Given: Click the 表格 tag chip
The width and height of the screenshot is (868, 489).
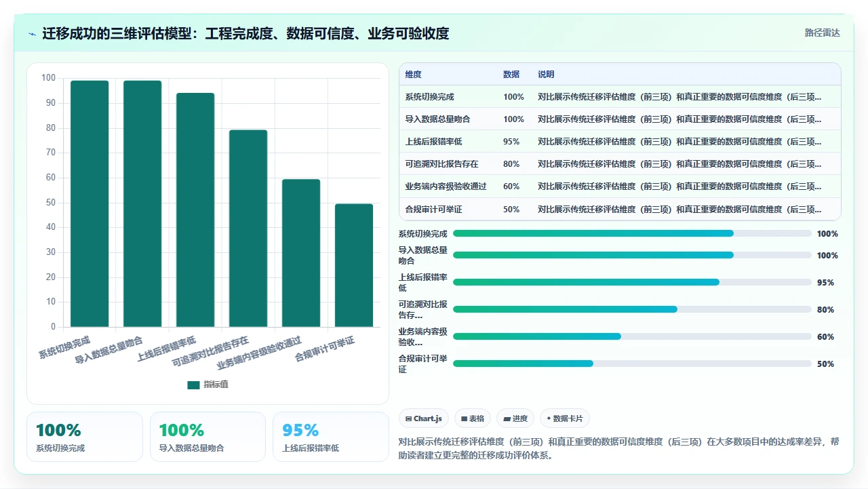Looking at the screenshot, I should (x=473, y=418).
